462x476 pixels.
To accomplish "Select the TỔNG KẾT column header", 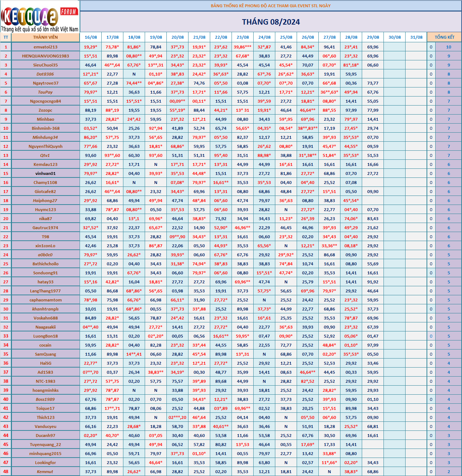I will pyautogui.click(x=444, y=37).
